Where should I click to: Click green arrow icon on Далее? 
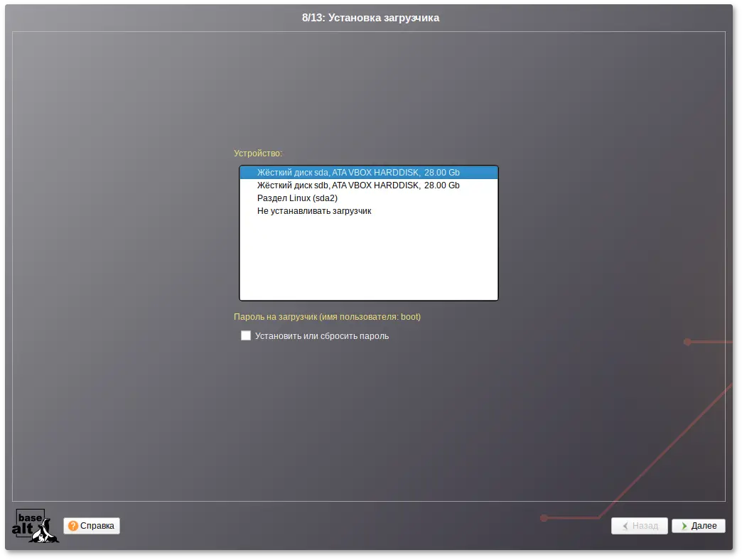click(684, 526)
